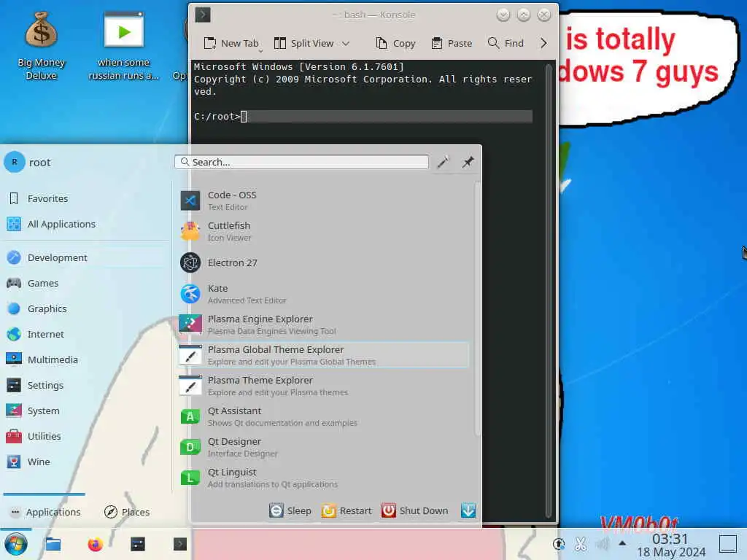Show All Applications list
Viewport: 747px width, 560px height.
[x=86, y=225]
